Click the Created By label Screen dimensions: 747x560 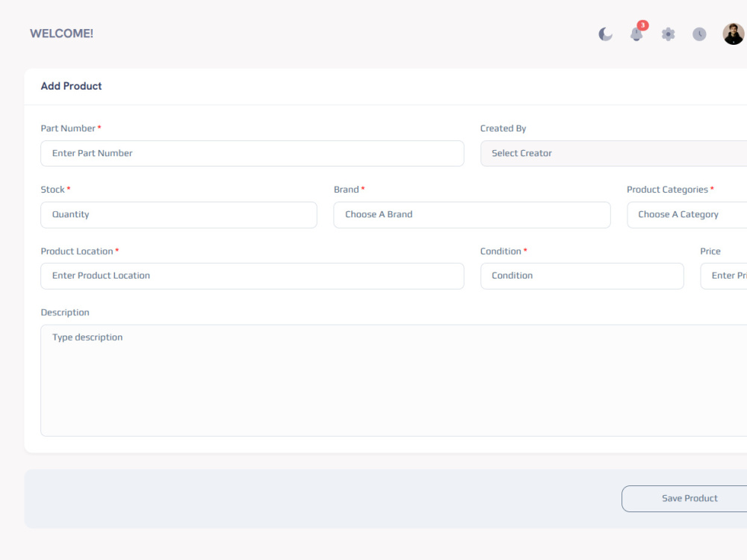pos(503,128)
